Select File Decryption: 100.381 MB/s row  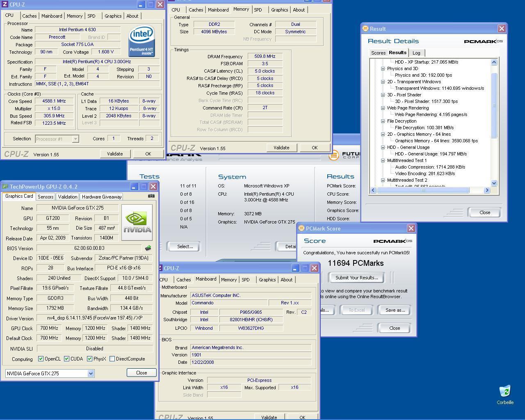pyautogui.click(x=425, y=128)
